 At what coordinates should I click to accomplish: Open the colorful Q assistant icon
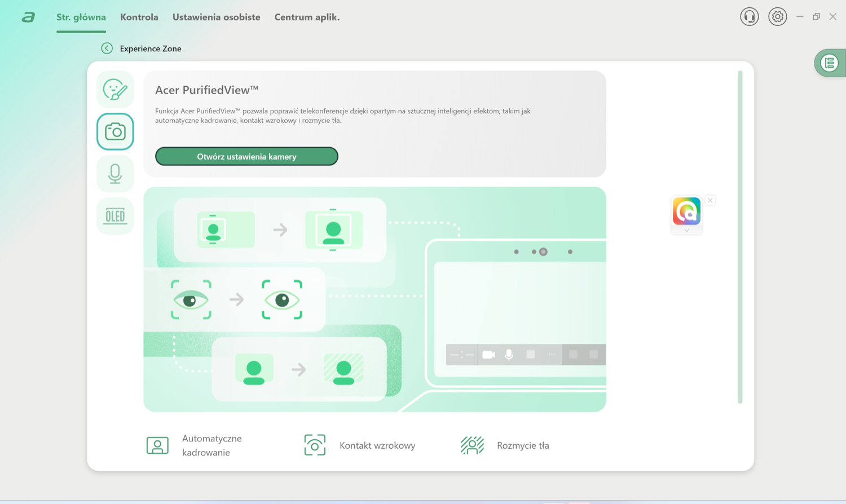[x=686, y=211]
